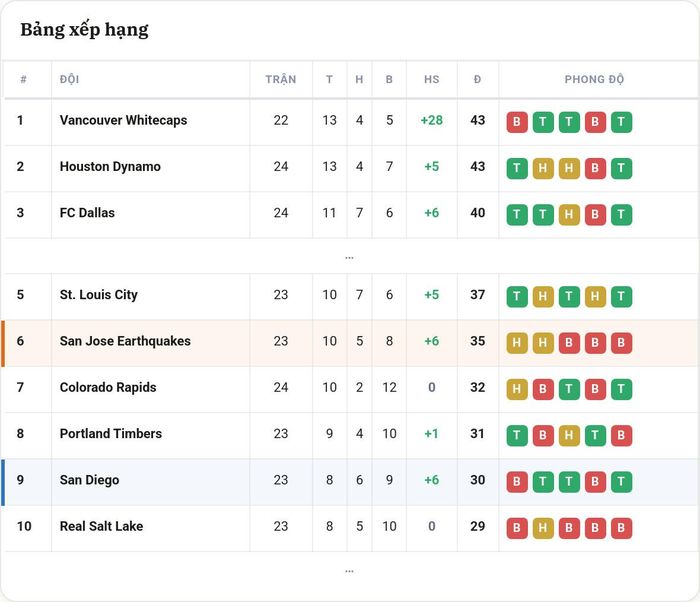Click Vancouver Whitecaps' first red B form badge
Screen dimensions: 700x602
click(517, 122)
